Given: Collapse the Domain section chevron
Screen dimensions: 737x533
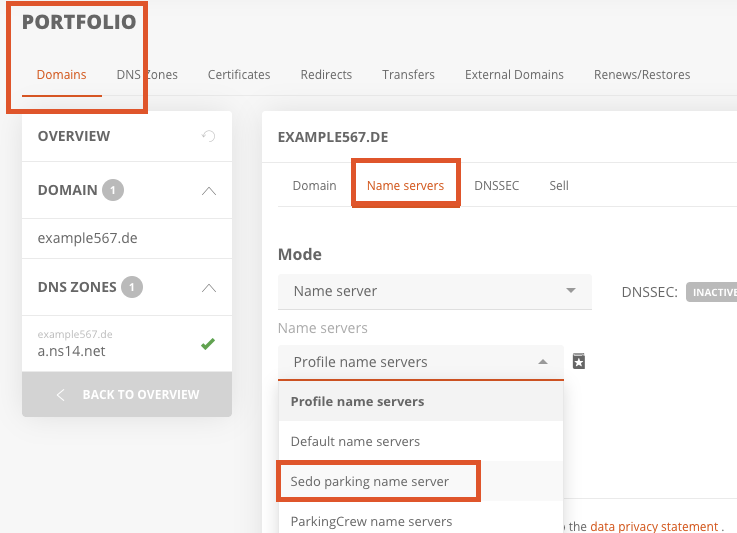Looking at the screenshot, I should (209, 191).
